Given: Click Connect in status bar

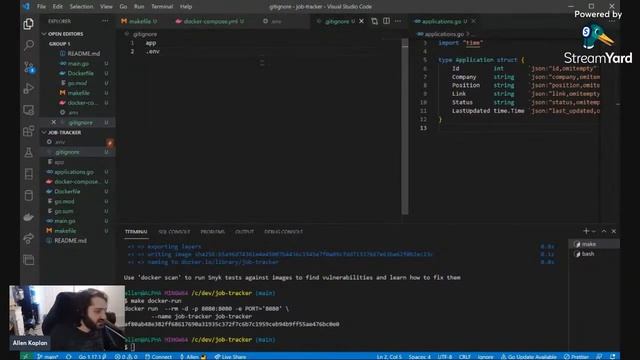Looking at the screenshot, I should tap(158, 356).
